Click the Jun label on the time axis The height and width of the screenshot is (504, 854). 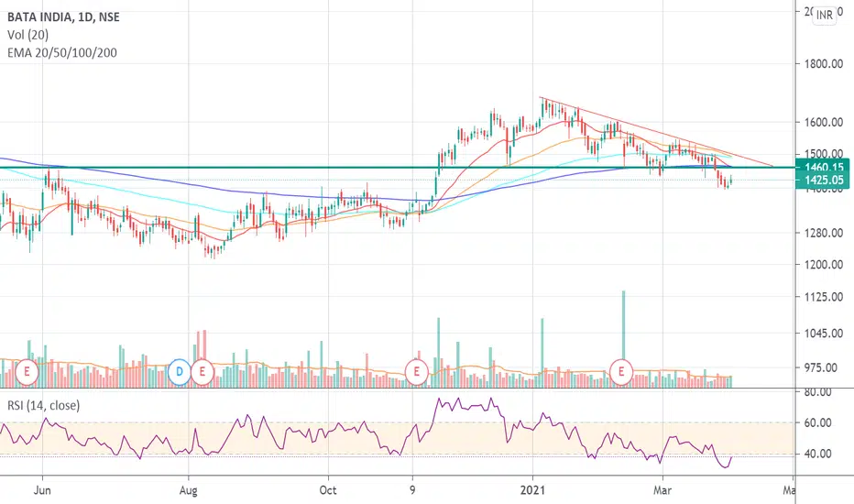coord(42,490)
